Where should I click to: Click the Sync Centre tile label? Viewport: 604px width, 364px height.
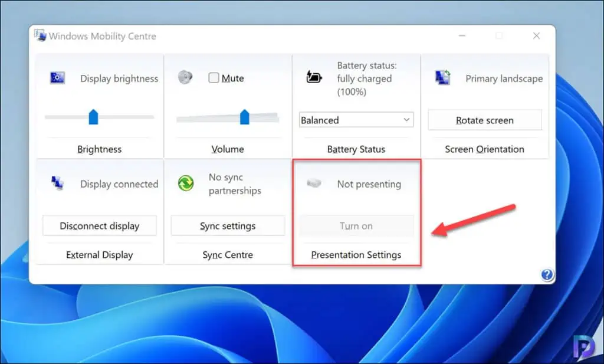tap(228, 255)
